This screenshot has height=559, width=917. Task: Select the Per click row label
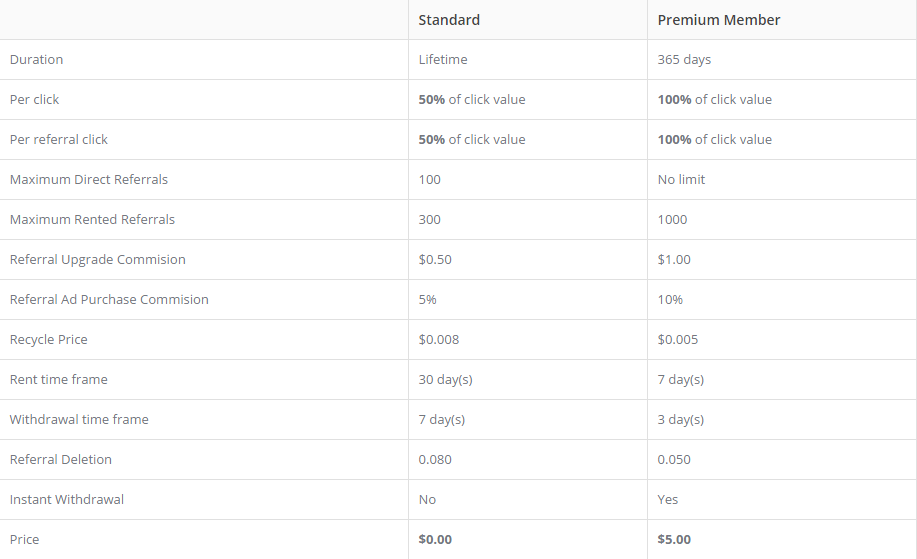[x=35, y=99]
